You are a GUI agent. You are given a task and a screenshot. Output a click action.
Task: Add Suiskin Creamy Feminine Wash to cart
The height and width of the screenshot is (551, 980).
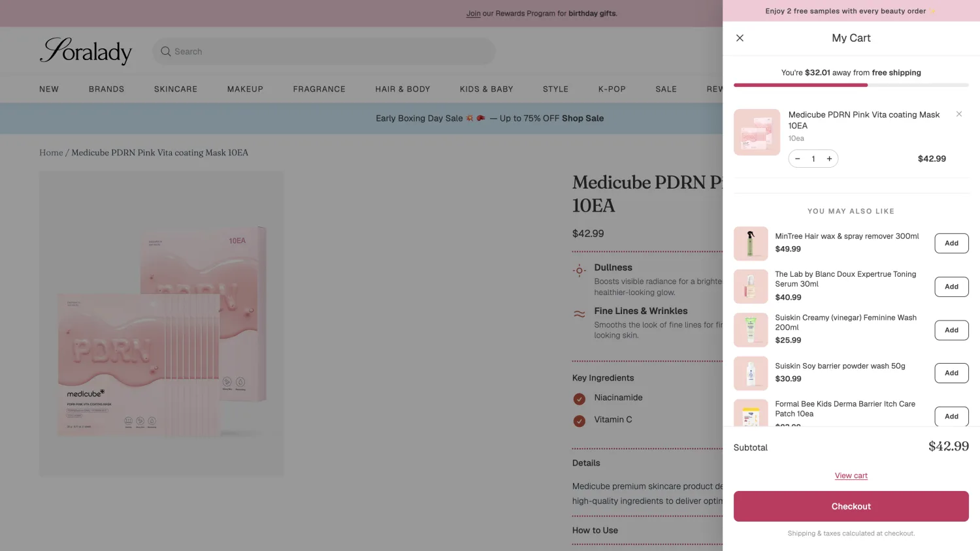pyautogui.click(x=951, y=330)
